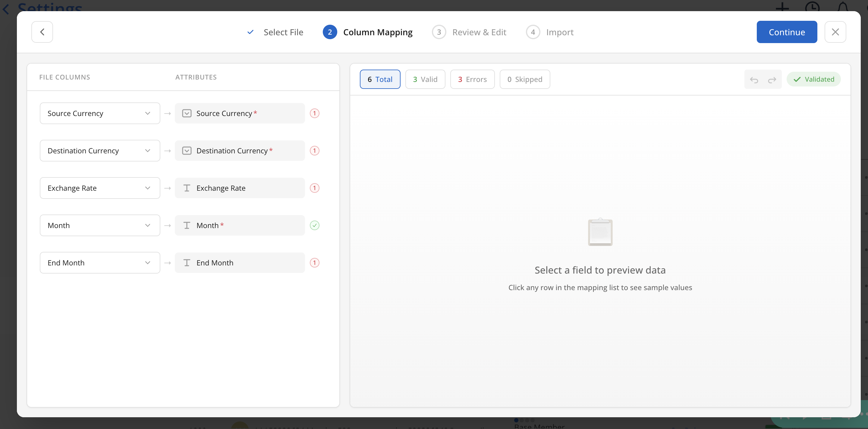Click the error badge next to End Month
This screenshot has height=429, width=868.
[314, 263]
